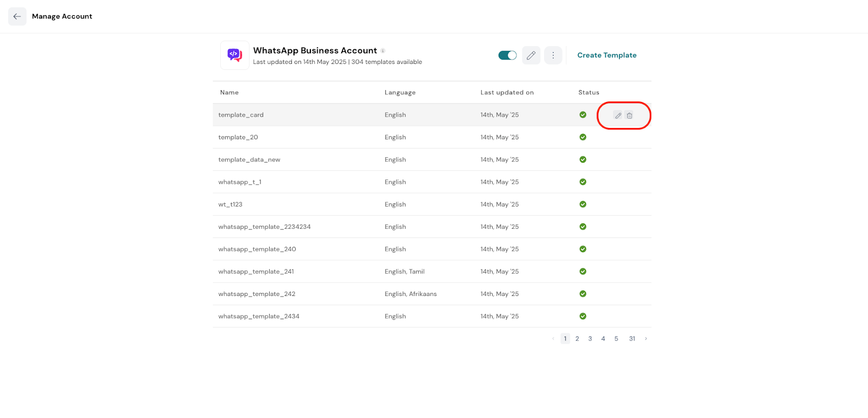Delete template_card using the trash icon
868x418 pixels.
[x=629, y=115]
